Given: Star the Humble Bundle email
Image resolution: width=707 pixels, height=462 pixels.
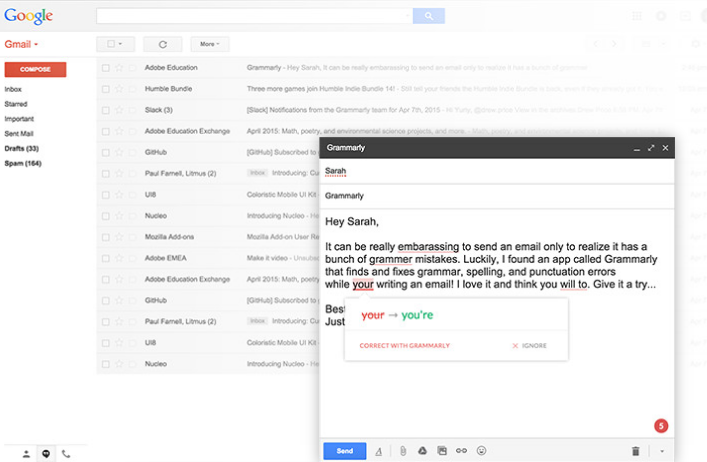Looking at the screenshot, I should [119, 89].
